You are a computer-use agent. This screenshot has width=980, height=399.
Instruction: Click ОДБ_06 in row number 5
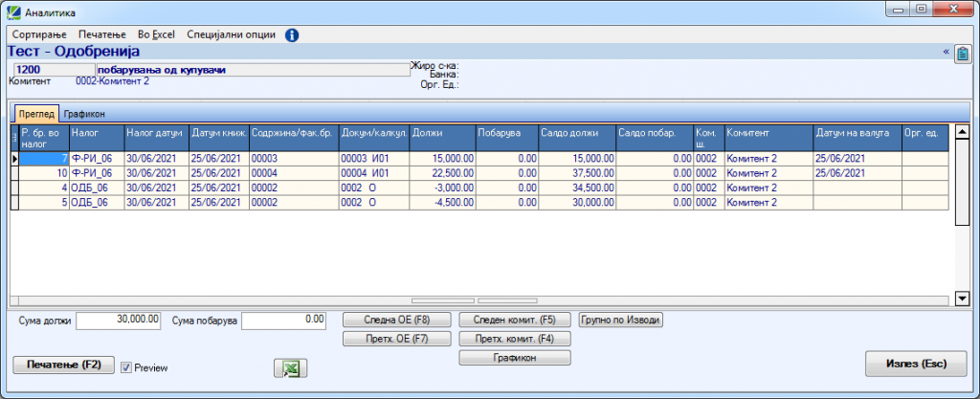(97, 202)
